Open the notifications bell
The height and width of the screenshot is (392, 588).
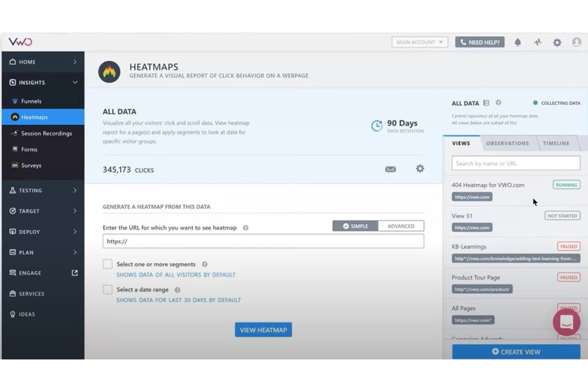click(x=517, y=42)
